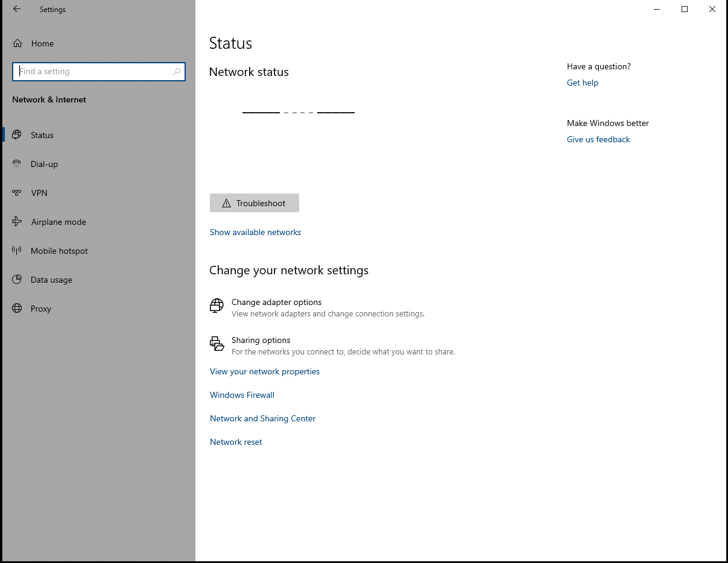Click the Troubleshoot button
Image resolution: width=728 pixels, height=563 pixels.
(x=255, y=203)
